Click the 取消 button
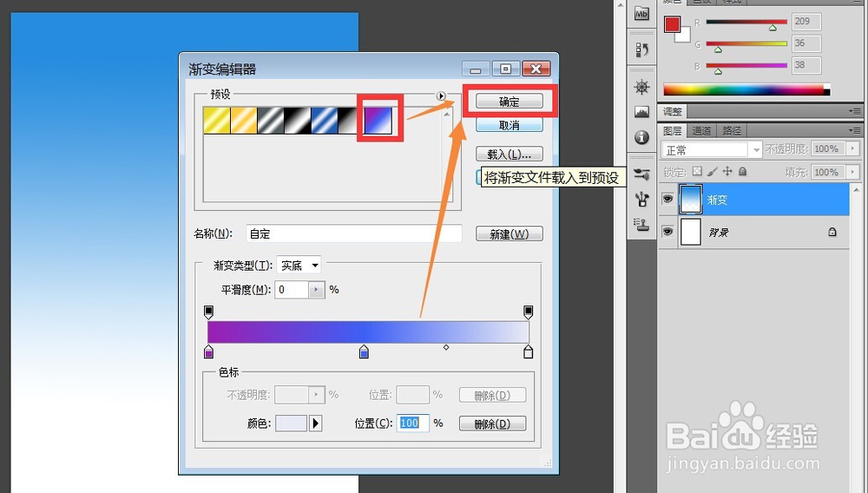The image size is (868, 493). pyautogui.click(x=510, y=125)
